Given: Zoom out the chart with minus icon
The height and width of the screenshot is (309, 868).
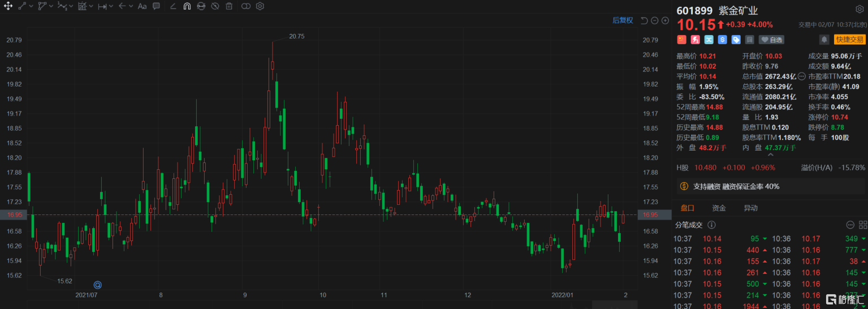Looking at the screenshot, I should coord(655,20).
